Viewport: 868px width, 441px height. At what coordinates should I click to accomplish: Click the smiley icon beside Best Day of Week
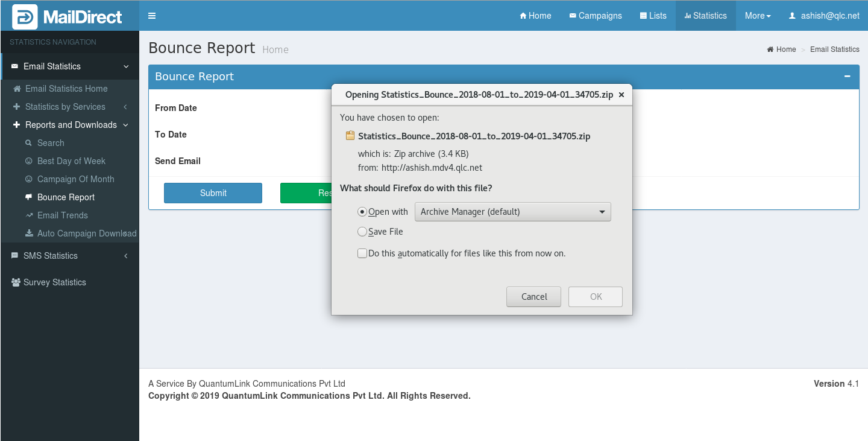pos(28,161)
